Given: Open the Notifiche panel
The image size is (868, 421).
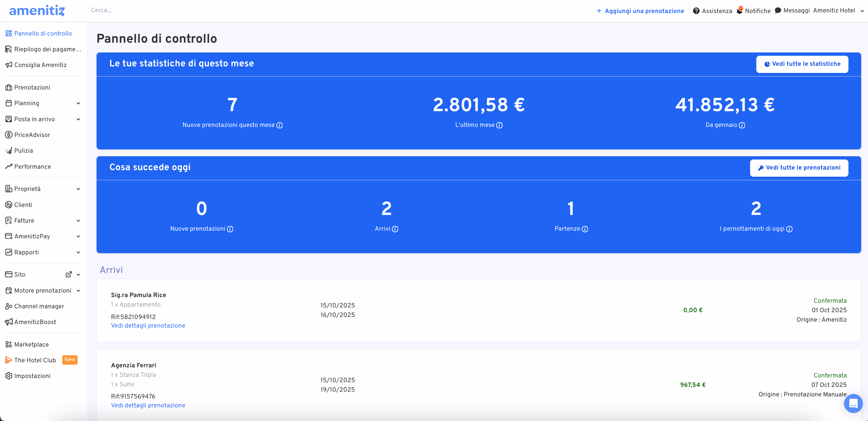Looking at the screenshot, I should pos(754,10).
